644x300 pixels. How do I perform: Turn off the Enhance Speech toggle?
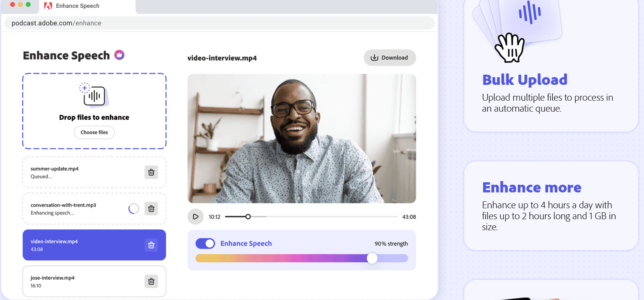tap(205, 244)
